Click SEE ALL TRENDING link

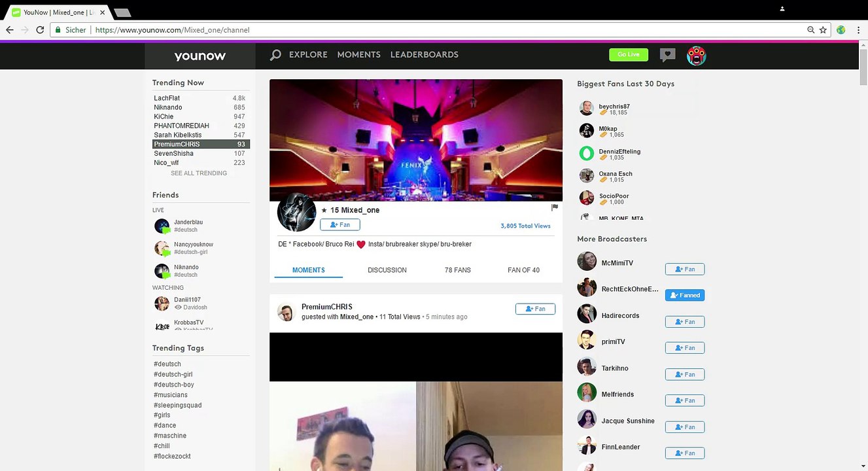click(x=199, y=173)
